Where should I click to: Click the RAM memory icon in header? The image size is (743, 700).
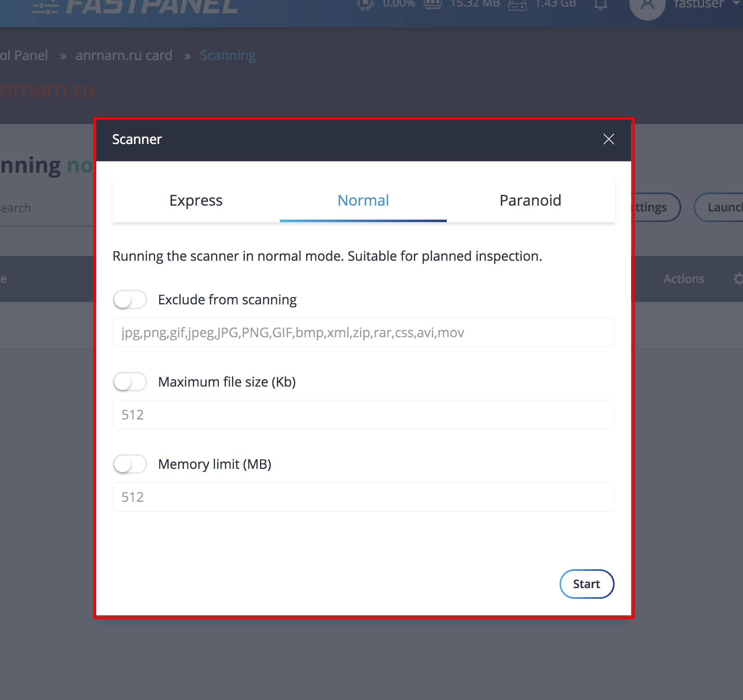[432, 4]
